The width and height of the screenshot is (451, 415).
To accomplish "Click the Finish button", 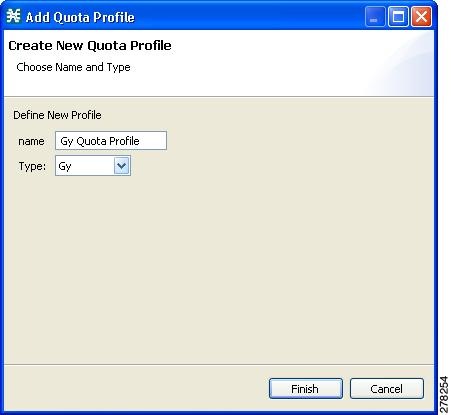I will 306,388.
